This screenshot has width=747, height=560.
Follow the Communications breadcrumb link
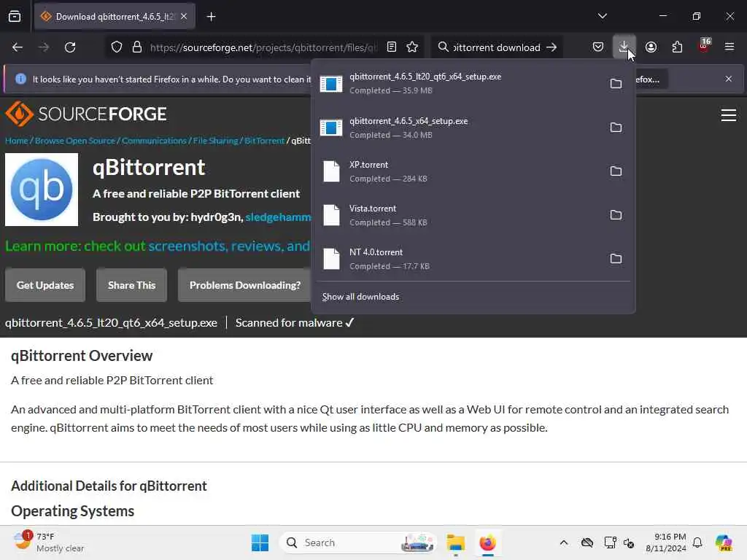(x=154, y=141)
